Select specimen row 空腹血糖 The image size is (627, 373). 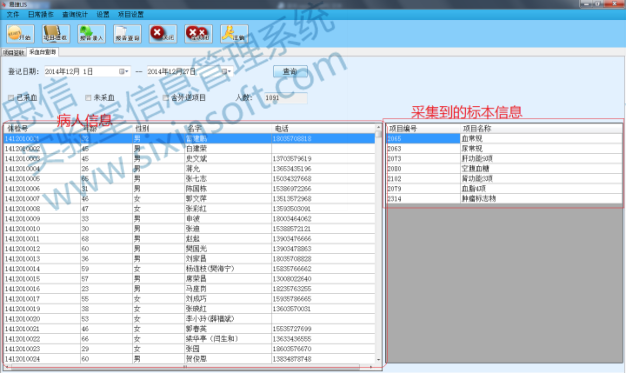click(504, 169)
